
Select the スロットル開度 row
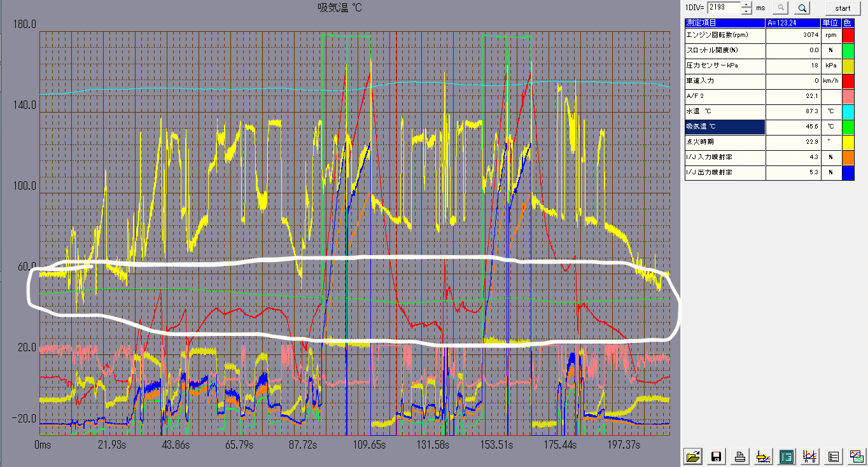(x=725, y=50)
